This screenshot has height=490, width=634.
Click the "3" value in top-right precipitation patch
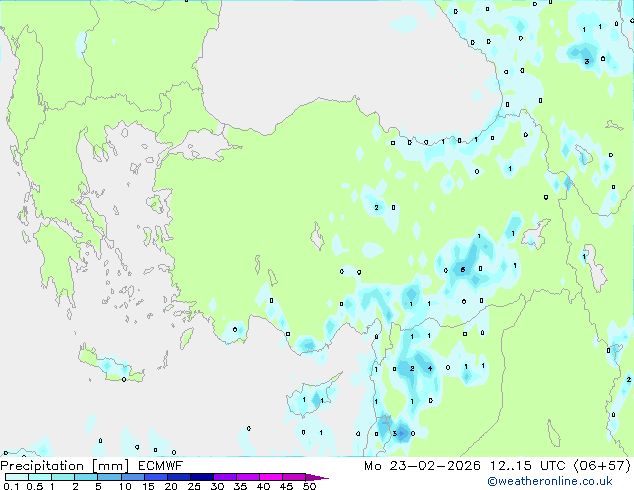(x=587, y=61)
